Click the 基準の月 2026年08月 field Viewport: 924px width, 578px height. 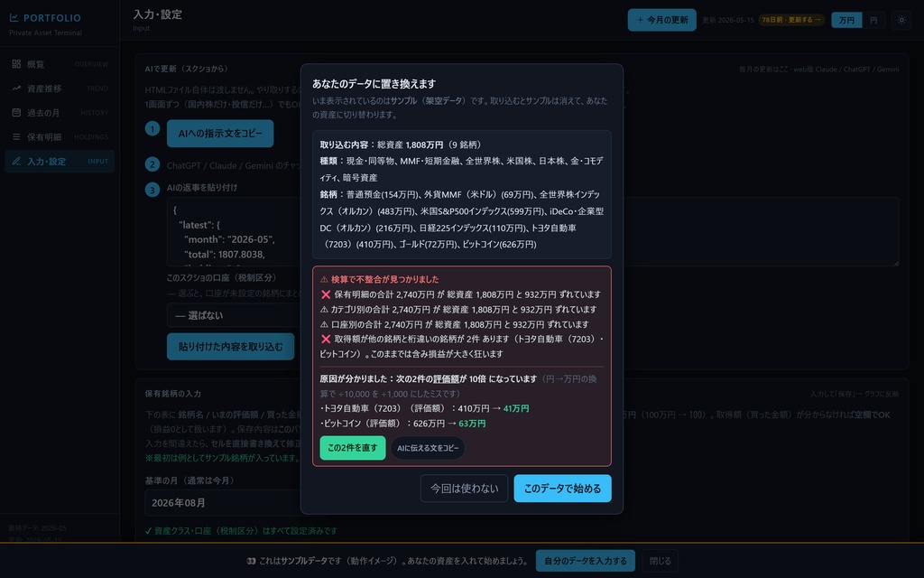(224, 503)
